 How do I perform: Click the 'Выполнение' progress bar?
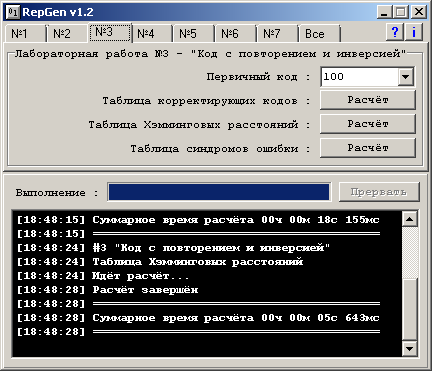click(219, 192)
